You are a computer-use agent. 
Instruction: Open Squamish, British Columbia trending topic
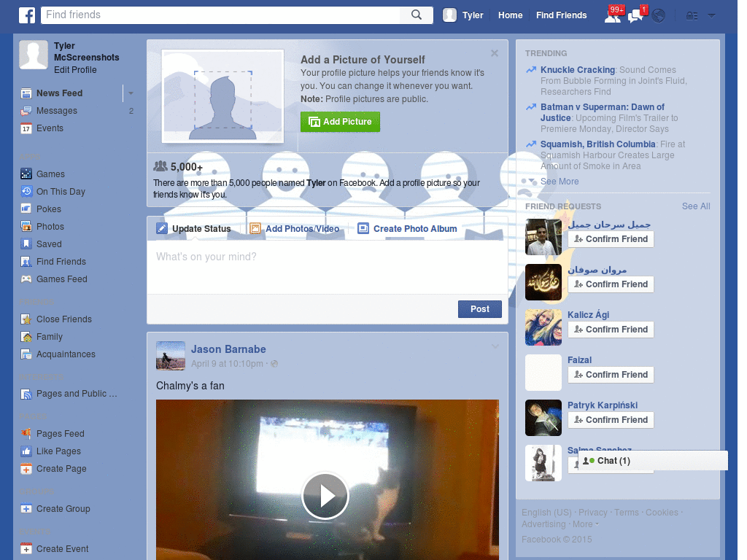tap(598, 144)
